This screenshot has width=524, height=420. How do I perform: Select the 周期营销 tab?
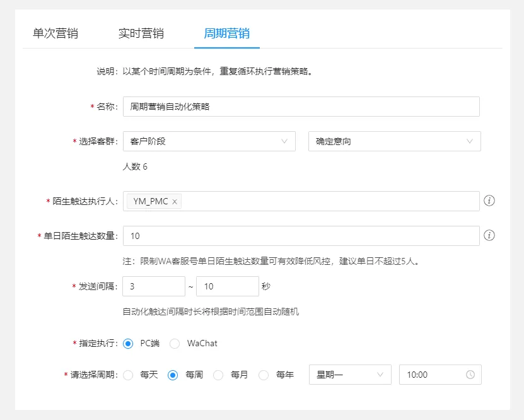[x=227, y=33]
